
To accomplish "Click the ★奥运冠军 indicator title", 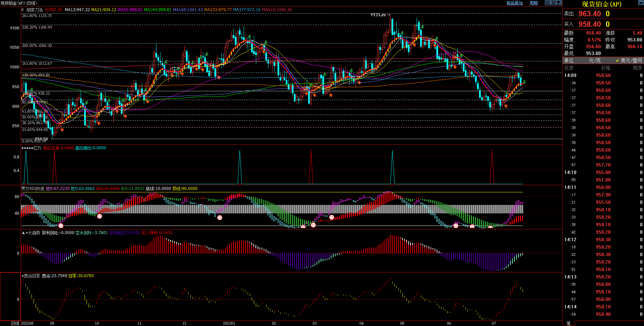I will pyautogui.click(x=31, y=276).
